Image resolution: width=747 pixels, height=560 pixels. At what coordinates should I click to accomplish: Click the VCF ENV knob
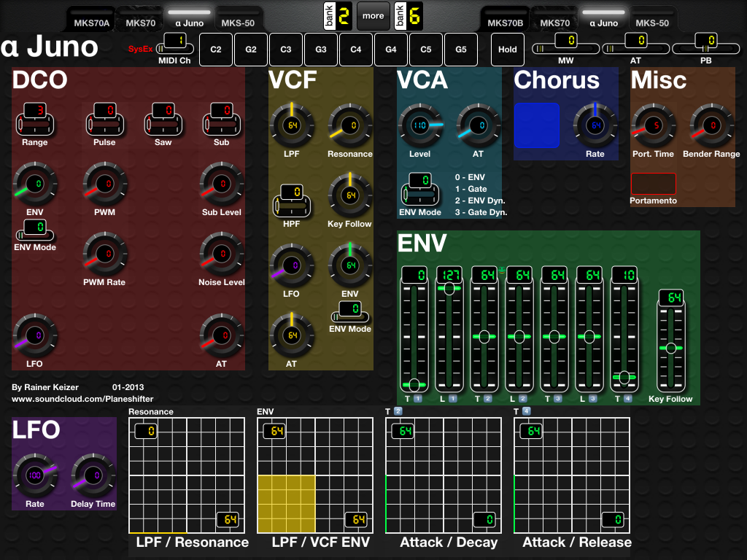[x=350, y=265]
